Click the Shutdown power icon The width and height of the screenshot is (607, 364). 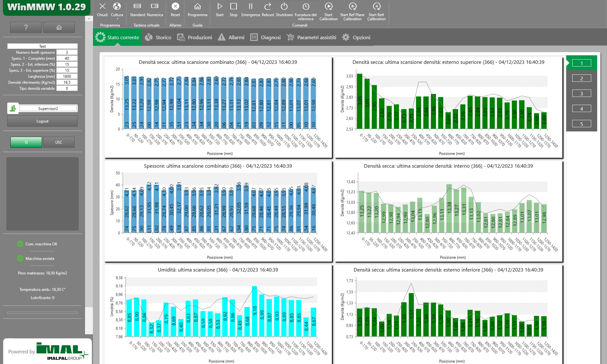click(284, 7)
